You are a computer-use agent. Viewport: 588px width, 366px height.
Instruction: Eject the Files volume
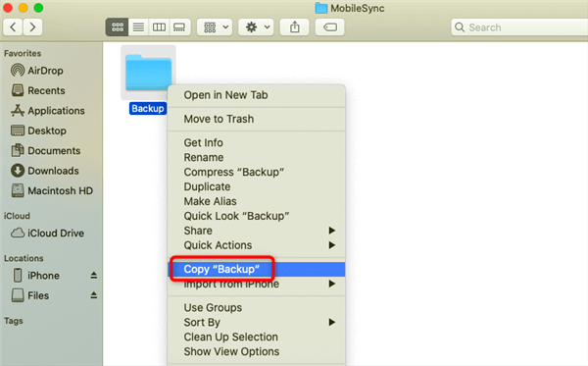click(x=94, y=295)
